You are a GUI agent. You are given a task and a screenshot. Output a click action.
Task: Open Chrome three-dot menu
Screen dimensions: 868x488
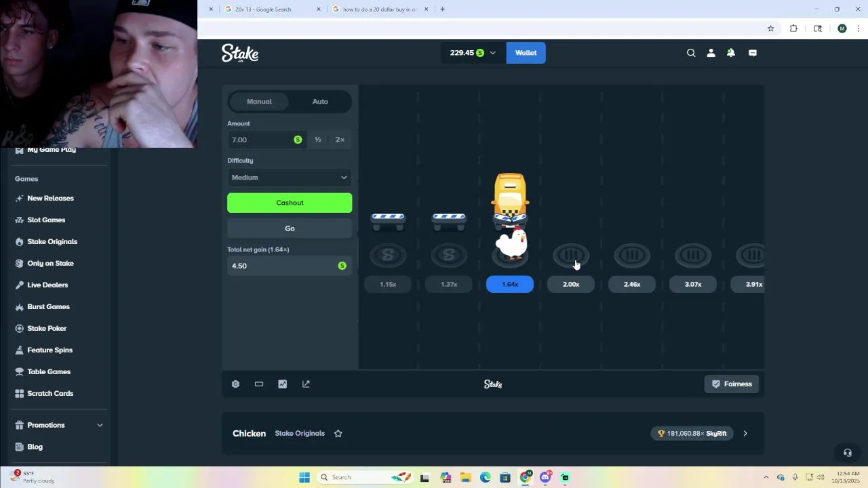[859, 28]
